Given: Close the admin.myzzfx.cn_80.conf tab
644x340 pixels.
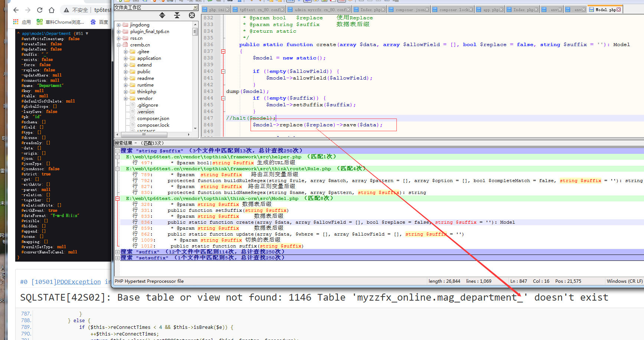Looking at the screenshot, I should click(x=349, y=10).
